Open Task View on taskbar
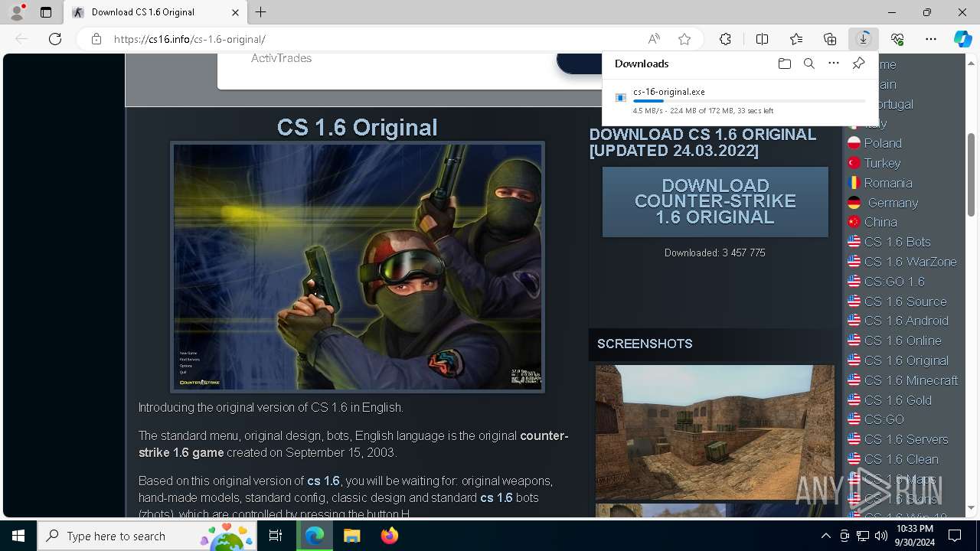 276,536
